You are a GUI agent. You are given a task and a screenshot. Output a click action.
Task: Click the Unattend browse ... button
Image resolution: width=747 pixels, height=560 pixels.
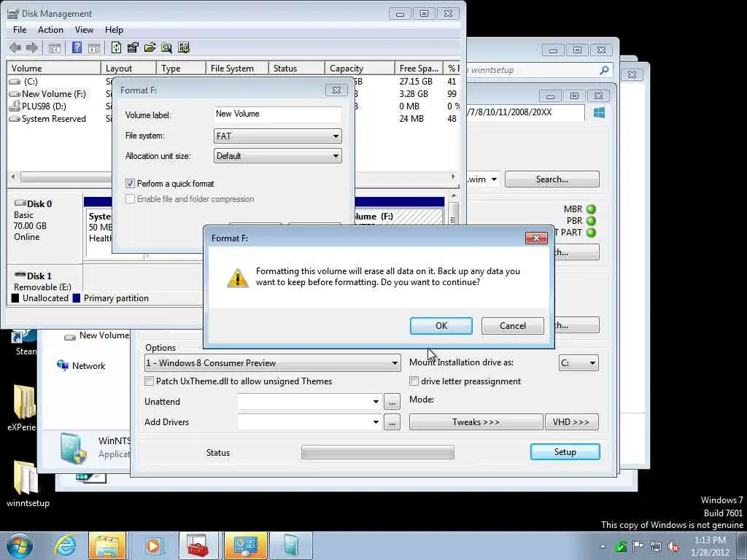[x=392, y=402]
